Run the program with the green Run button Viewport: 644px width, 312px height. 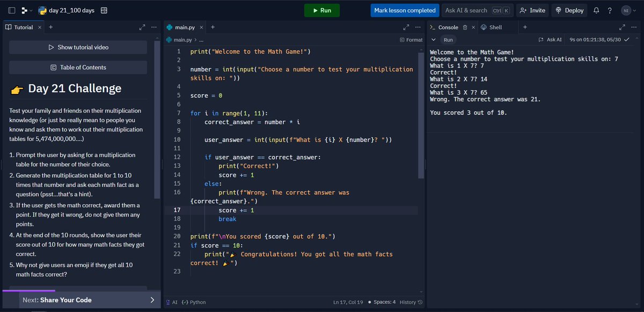322,10
